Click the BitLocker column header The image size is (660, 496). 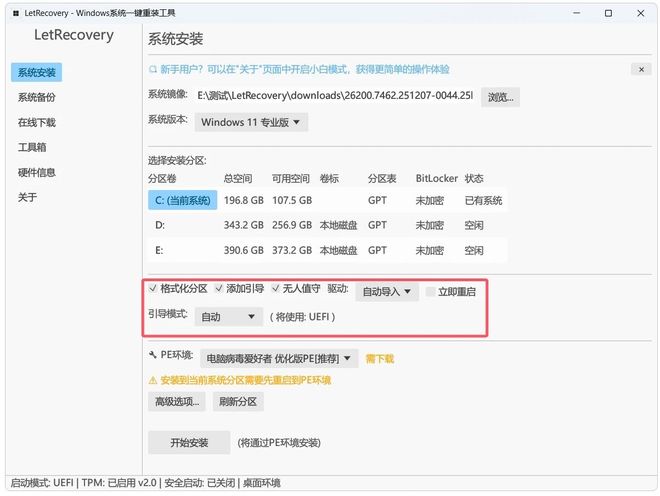(436, 179)
